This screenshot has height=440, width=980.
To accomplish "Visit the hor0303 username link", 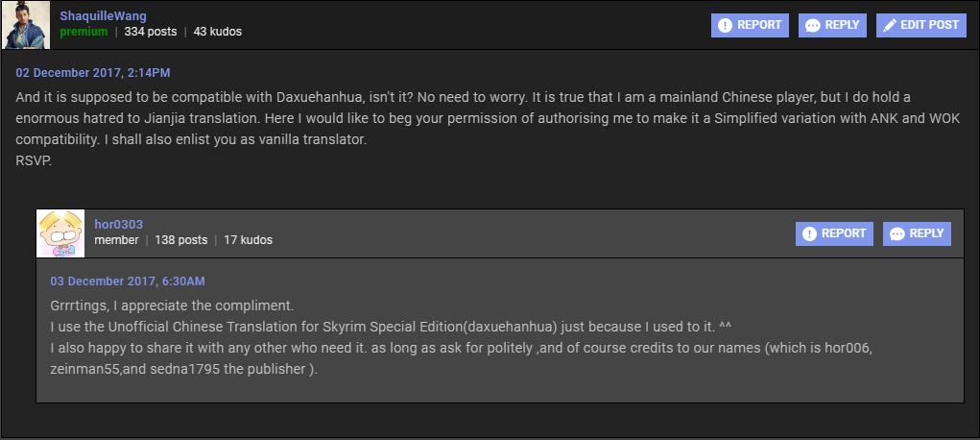I will [119, 225].
